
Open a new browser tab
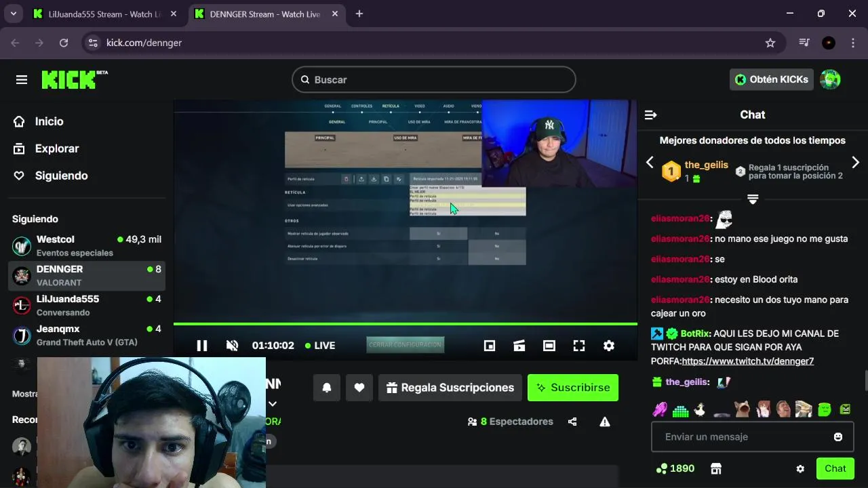pos(359,14)
